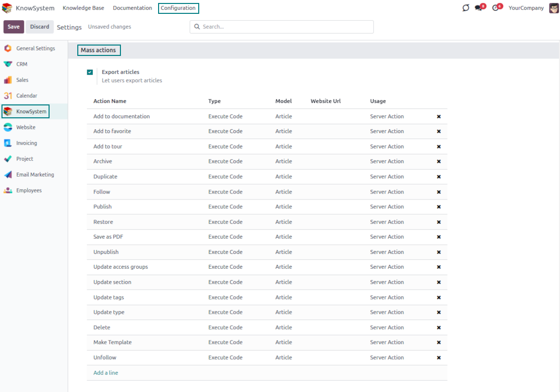The width and height of the screenshot is (560, 392).
Task: Uncheck the Export articles checkbox
Action: [90, 72]
